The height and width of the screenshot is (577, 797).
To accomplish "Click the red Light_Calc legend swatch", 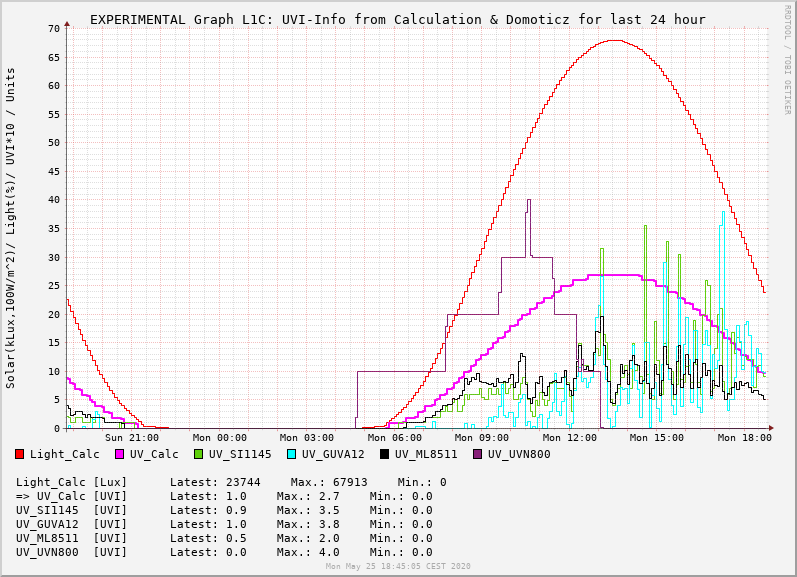I will [20, 454].
